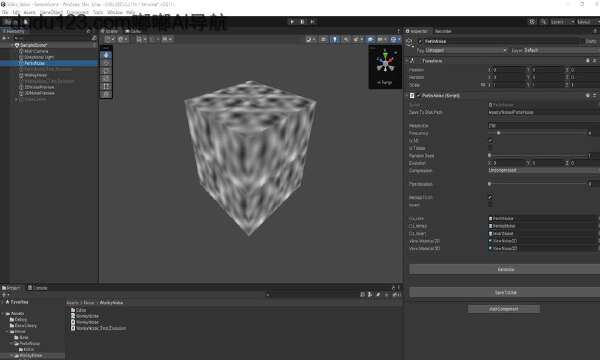Open the Compression dropdown
This screenshot has width=600, height=360.
pyautogui.click(x=544, y=170)
